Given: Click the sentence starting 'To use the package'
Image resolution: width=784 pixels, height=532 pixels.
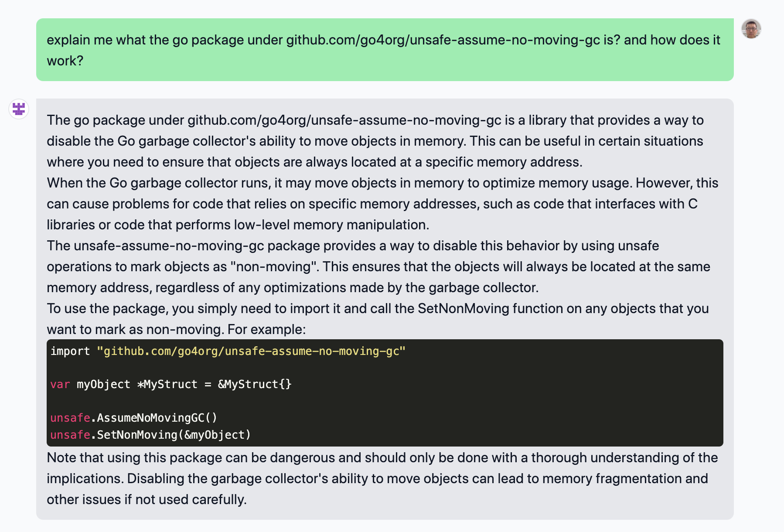Looking at the screenshot, I should [378, 319].
